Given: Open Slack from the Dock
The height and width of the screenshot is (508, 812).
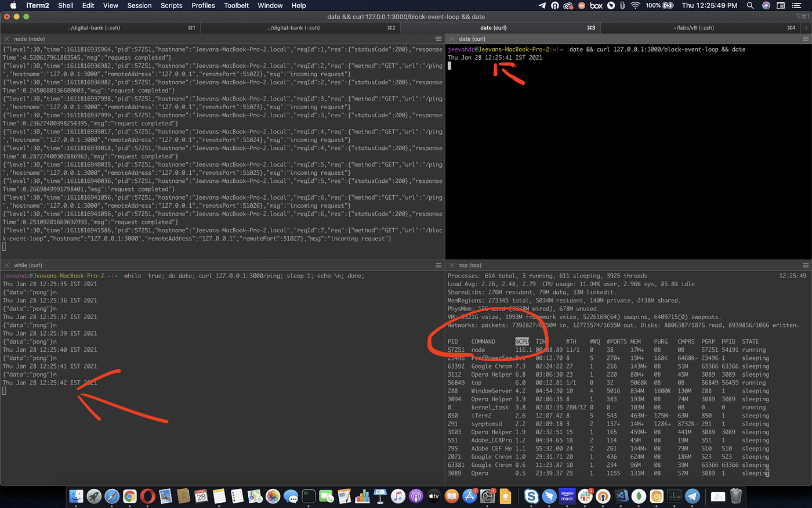Looking at the screenshot, I should pos(585,496).
